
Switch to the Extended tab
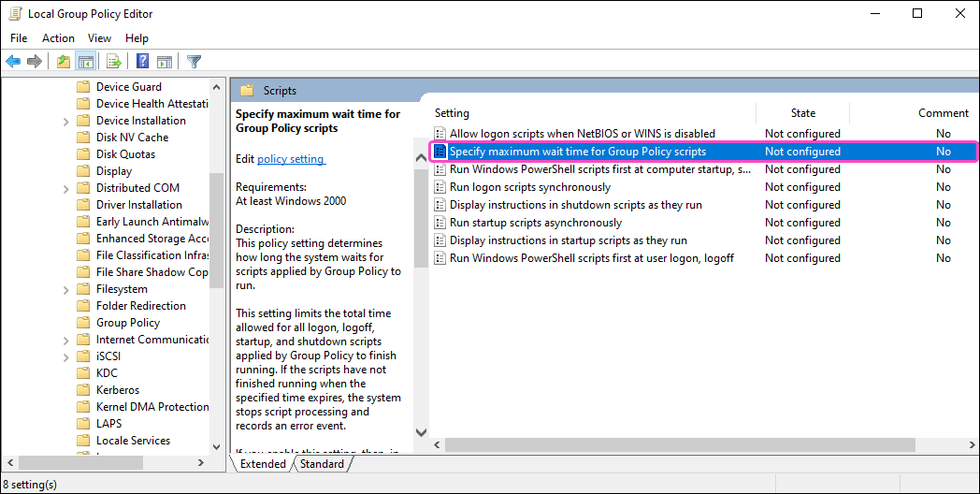263,464
